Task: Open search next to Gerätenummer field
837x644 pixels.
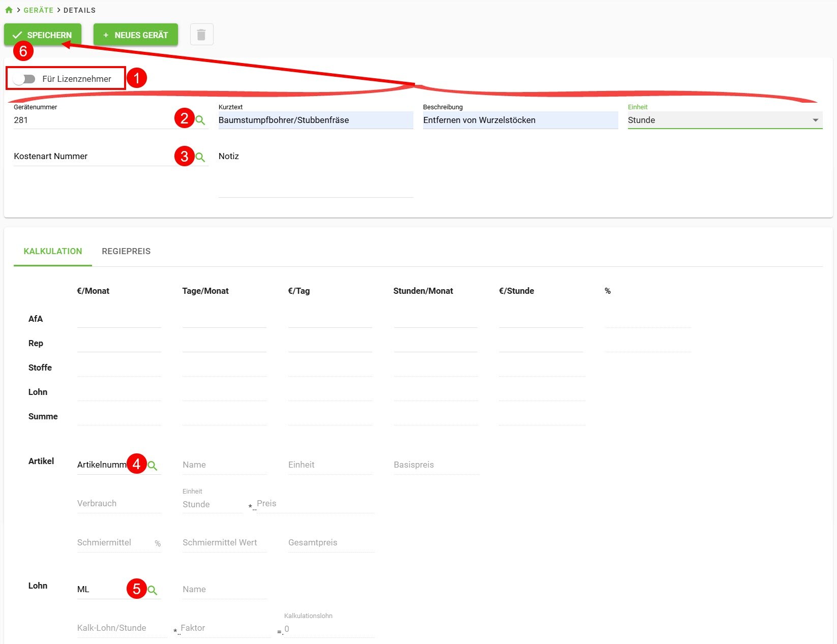Action: coord(200,120)
